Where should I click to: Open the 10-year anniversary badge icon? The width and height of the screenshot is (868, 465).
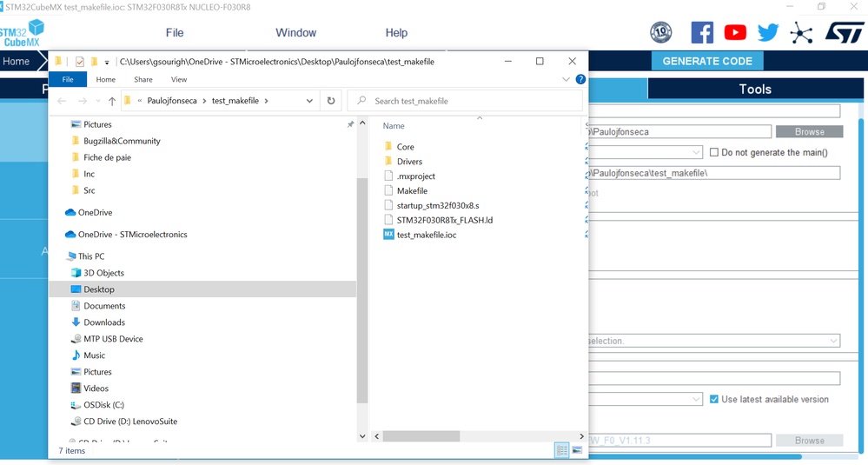(x=661, y=33)
